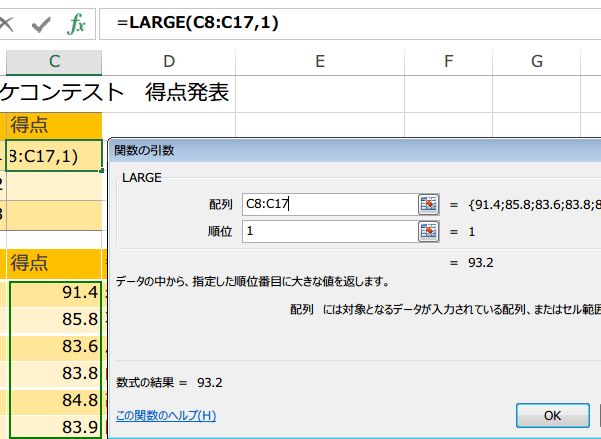Click into the 順位 input field
Image resolution: width=601 pixels, height=439 pixels.
[330, 232]
